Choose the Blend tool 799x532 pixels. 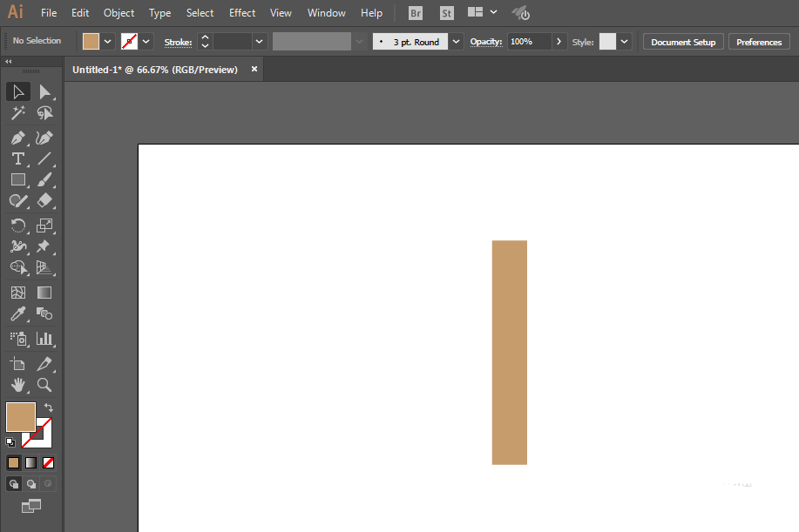tap(44, 313)
